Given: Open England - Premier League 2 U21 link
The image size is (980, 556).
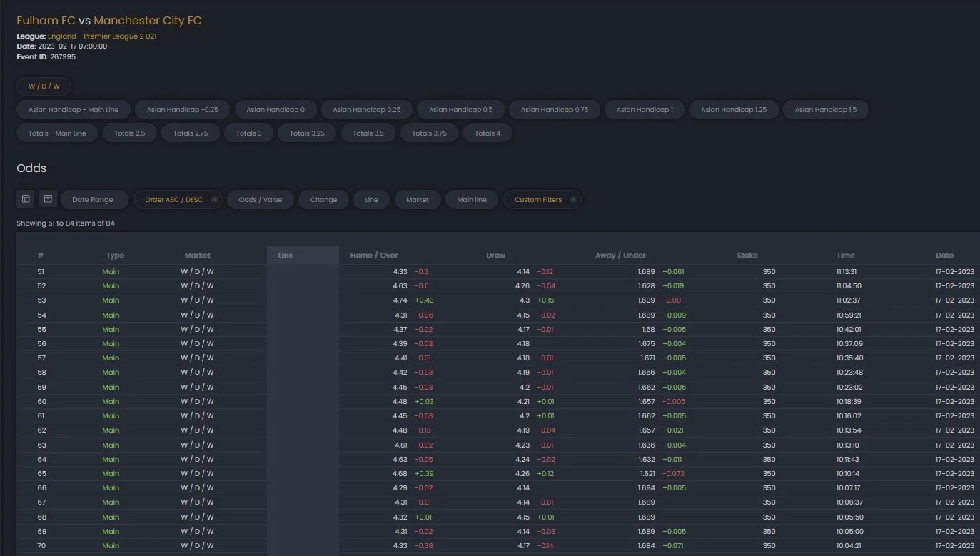Looking at the screenshot, I should click(x=102, y=36).
